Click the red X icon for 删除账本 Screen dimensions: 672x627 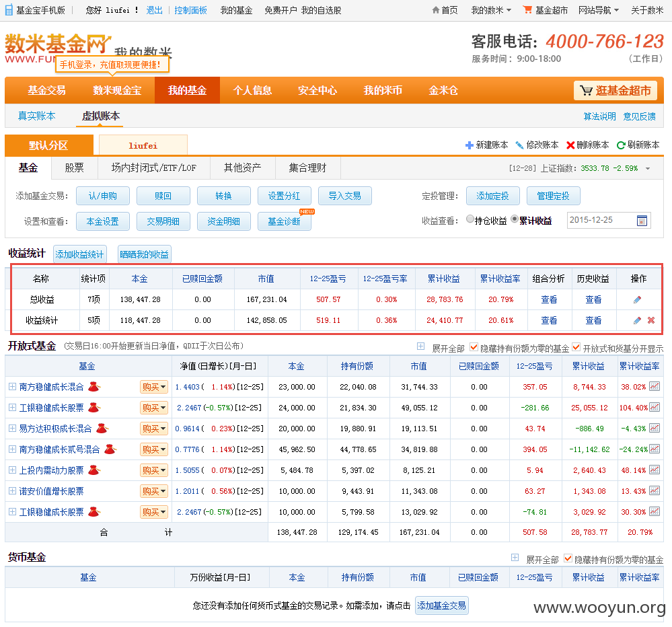click(570, 145)
